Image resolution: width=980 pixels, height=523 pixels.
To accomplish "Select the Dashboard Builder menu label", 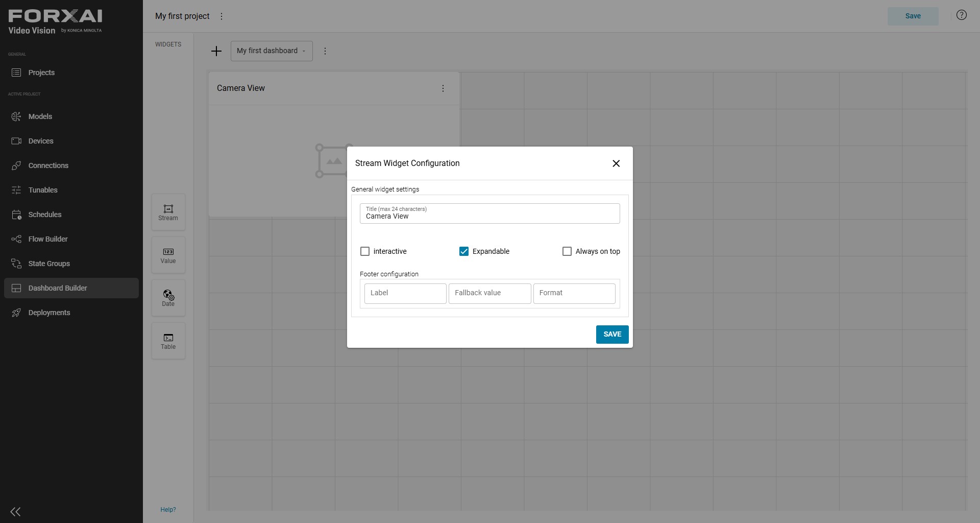I will point(58,288).
